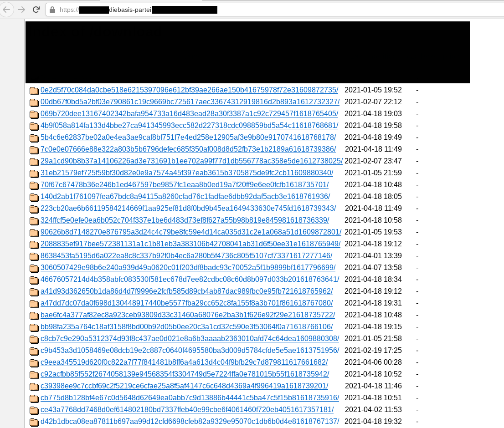The height and width of the screenshot is (428, 504).
Task: Open directory link starting 46676057214d4b35
Action: click(x=190, y=280)
